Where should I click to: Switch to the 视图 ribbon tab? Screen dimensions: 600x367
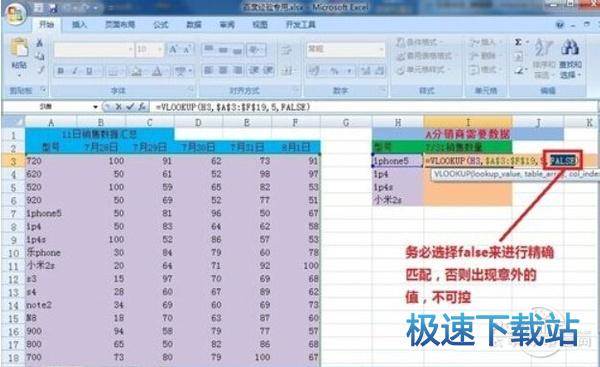260,25
